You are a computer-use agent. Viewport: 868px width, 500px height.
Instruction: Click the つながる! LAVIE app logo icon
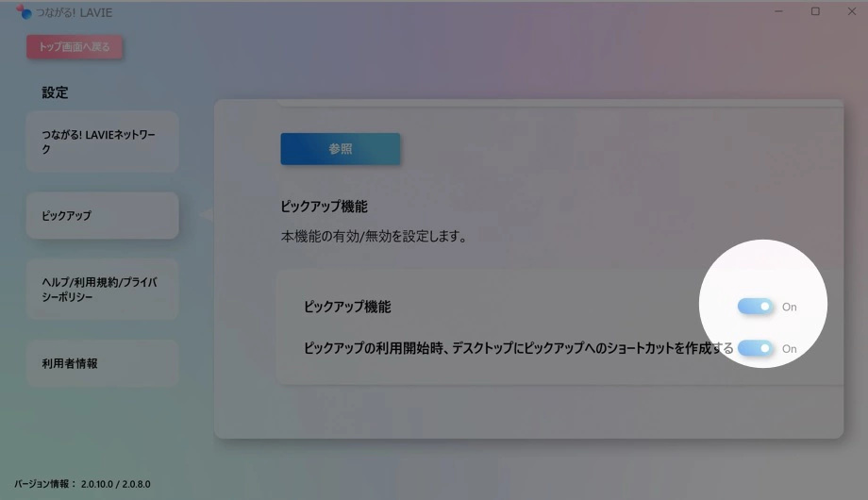24,11
